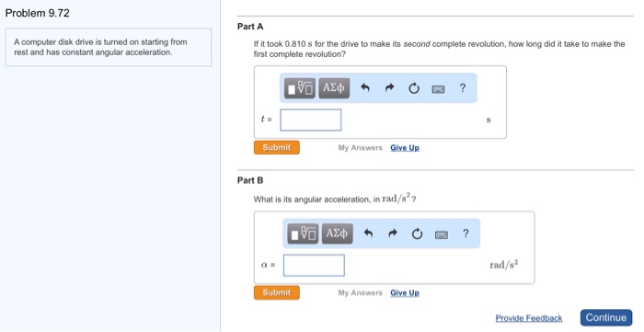
Task: Redo entry in Part B toolbar
Action: [x=393, y=234]
